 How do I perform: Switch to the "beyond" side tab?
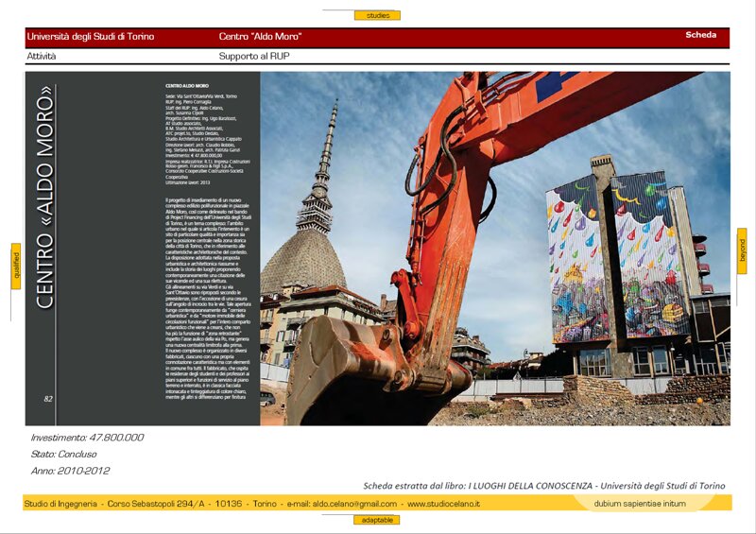click(x=741, y=251)
